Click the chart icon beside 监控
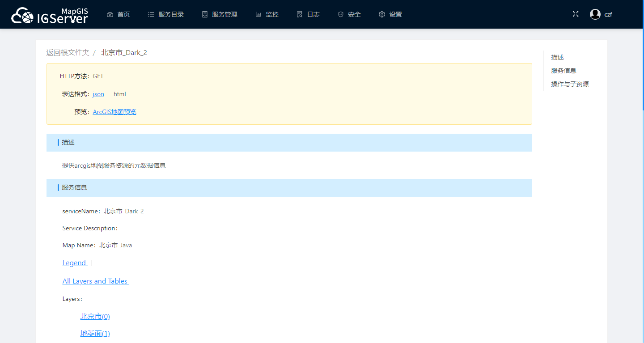Viewport: 644px width, 343px height. tap(258, 14)
